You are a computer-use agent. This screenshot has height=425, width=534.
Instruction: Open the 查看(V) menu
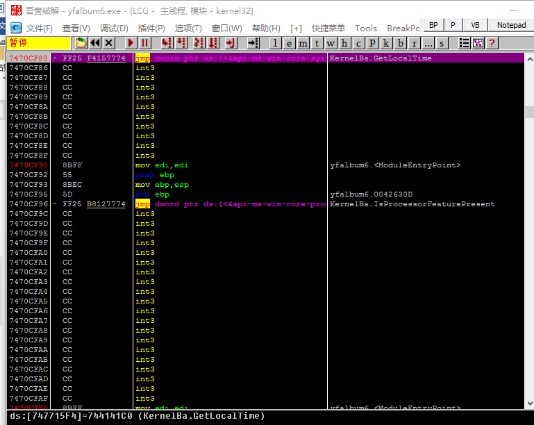click(77, 28)
